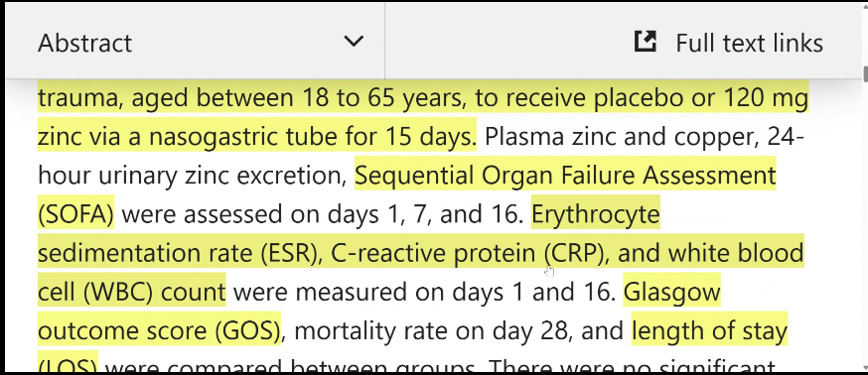Click the highlighted '(SOFA)' abbreviation
Screen dimensions: 868x375
[x=75, y=214]
